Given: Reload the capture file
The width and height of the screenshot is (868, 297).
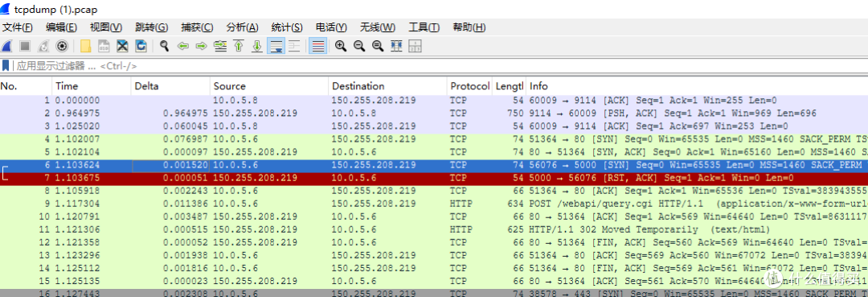Looking at the screenshot, I should coord(141,47).
